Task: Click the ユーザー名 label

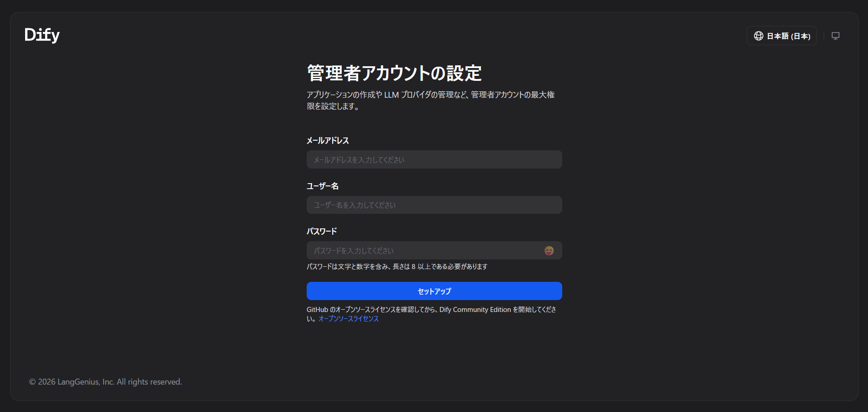Action: click(x=323, y=186)
